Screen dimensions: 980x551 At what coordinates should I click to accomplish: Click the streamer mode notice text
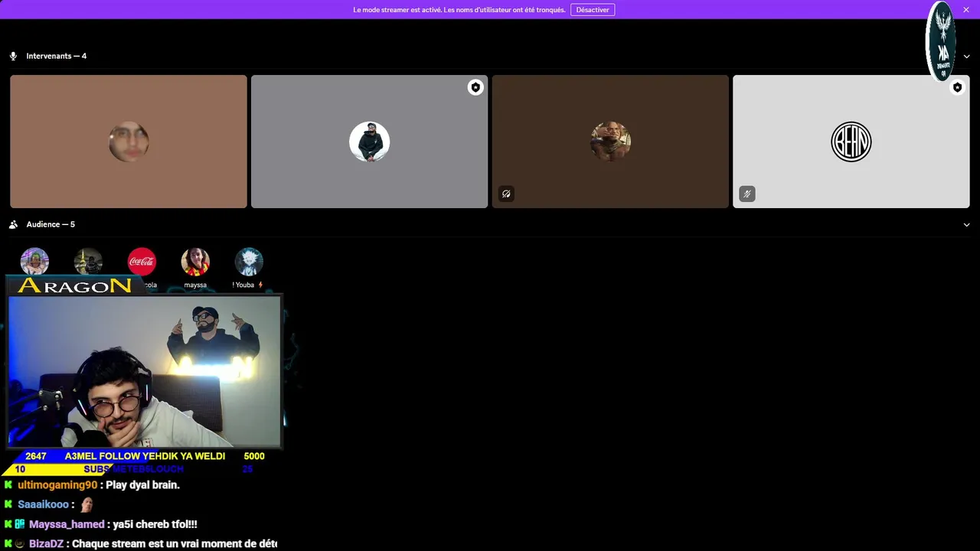point(459,10)
